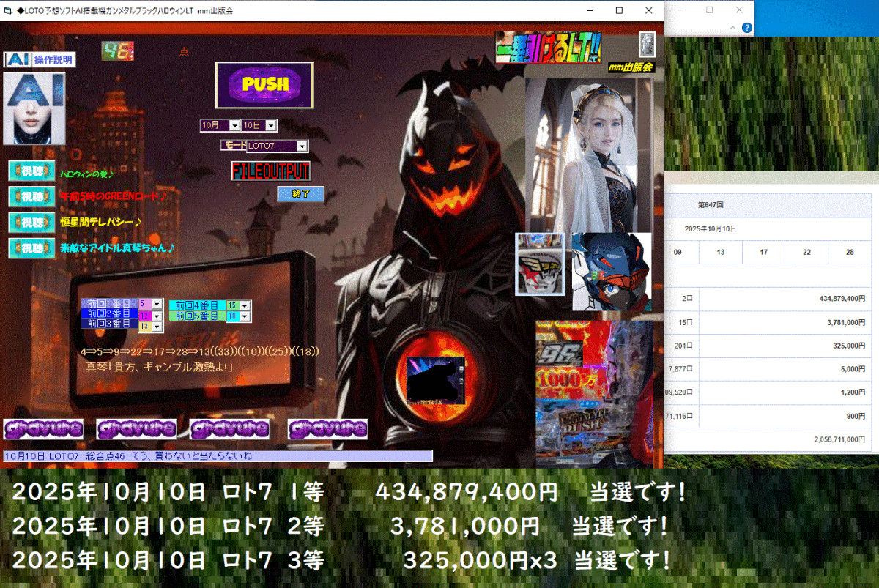Screen dimensions: 879x588
Task: Click prize amount 3,781,000円 in background table
Action: (848, 322)
